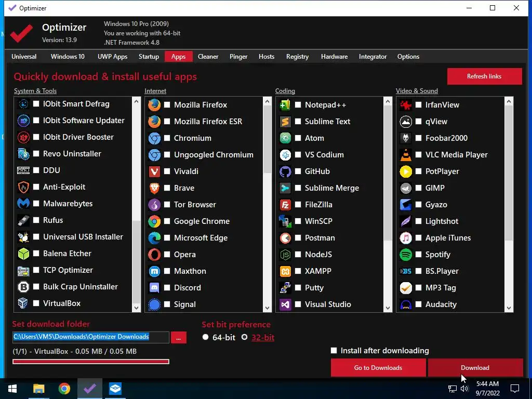This screenshot has width=532, height=399.
Task: Click the Refresh links button
Action: coord(484,76)
